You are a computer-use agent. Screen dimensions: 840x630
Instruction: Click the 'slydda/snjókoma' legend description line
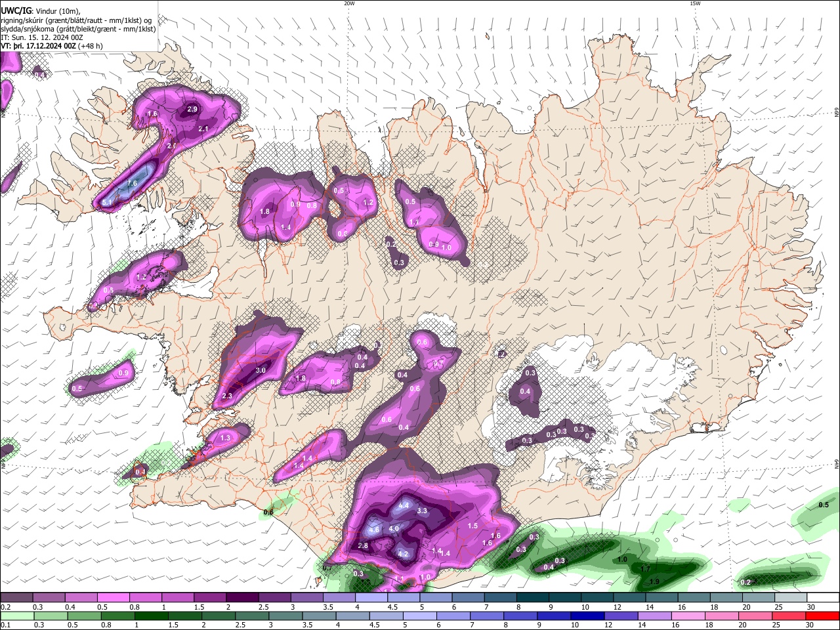click(78, 29)
